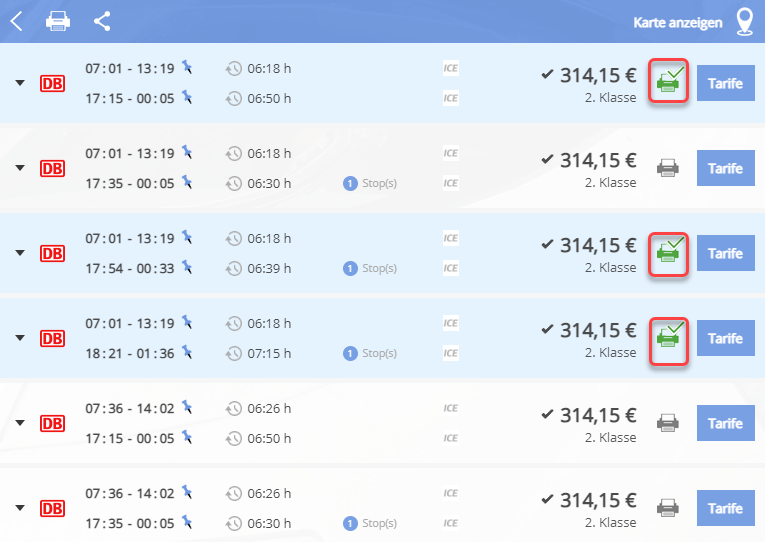
Task: Click the clock icon next to 06:39 h
Action: (x=234, y=268)
